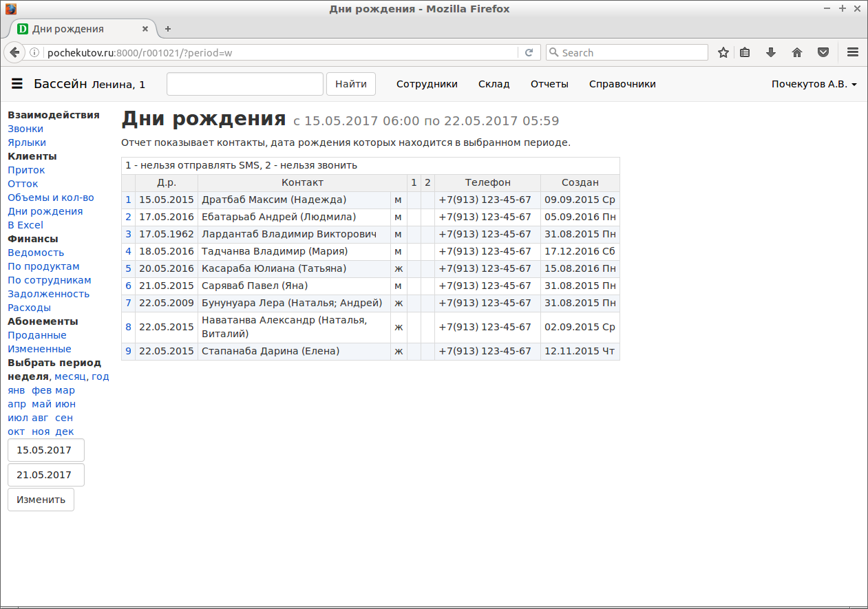Choose the янв month link
868x609 pixels.
point(17,390)
